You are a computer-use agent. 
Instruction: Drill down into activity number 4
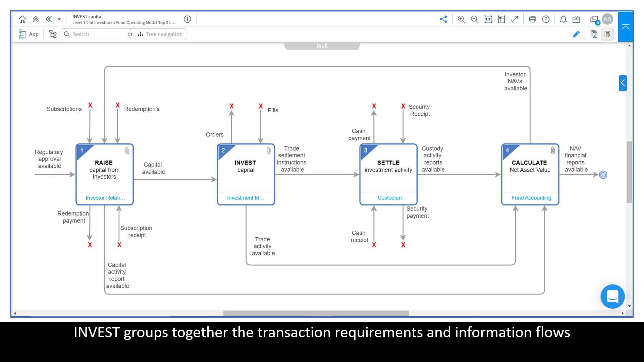[508, 150]
